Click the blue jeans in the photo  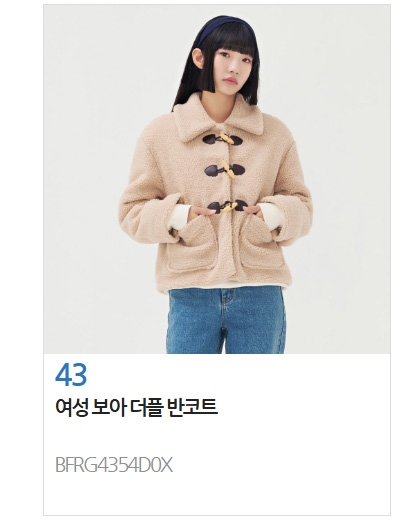(x=226, y=319)
